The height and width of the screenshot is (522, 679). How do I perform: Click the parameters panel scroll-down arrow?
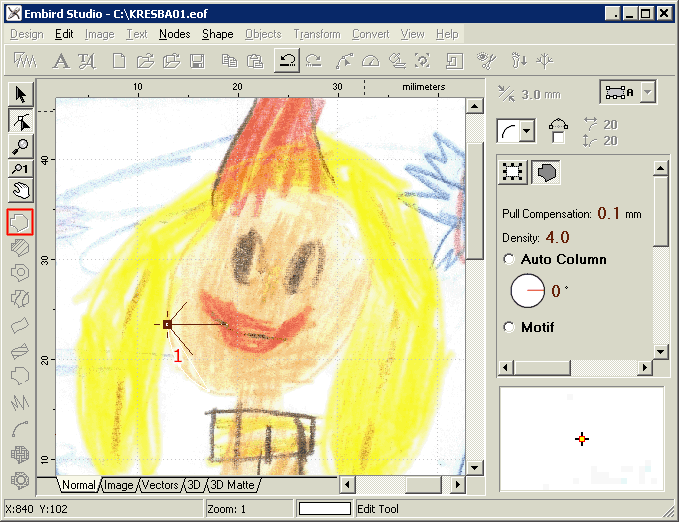tap(660, 351)
